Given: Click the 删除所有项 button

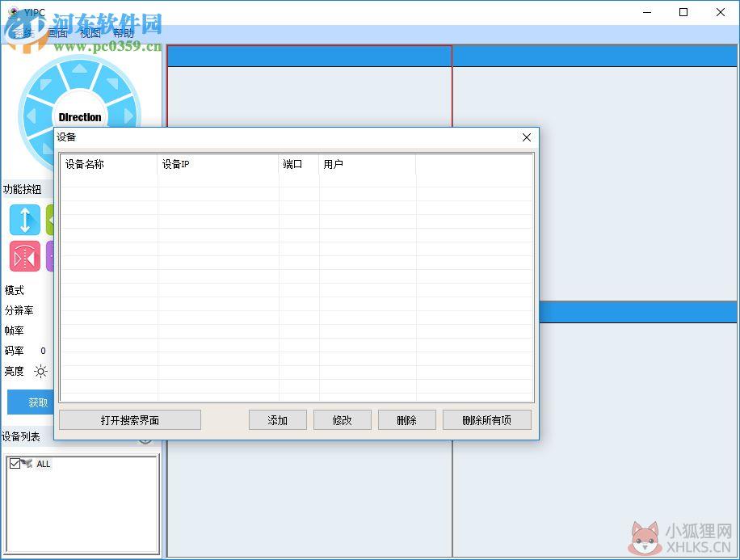Looking at the screenshot, I should 486,419.
